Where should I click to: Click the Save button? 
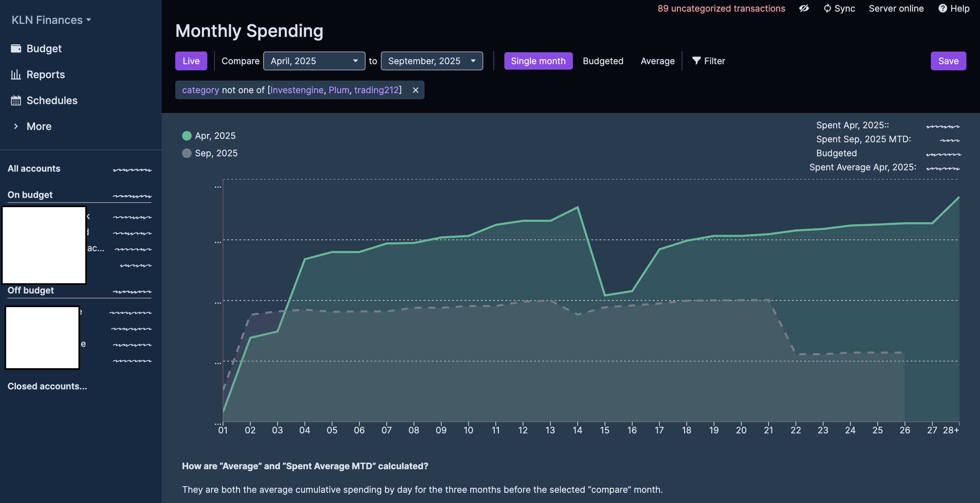click(x=948, y=61)
